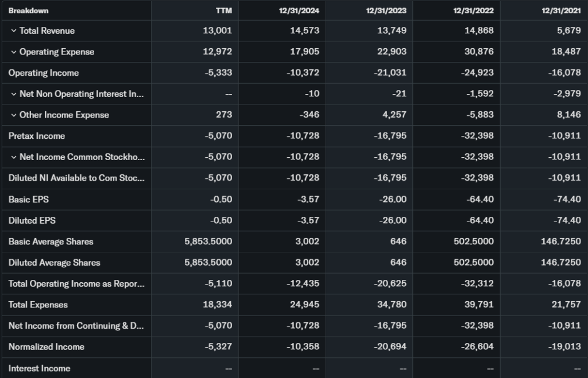Click the Pretax Income row label
The width and height of the screenshot is (588, 378).
pyautogui.click(x=37, y=136)
